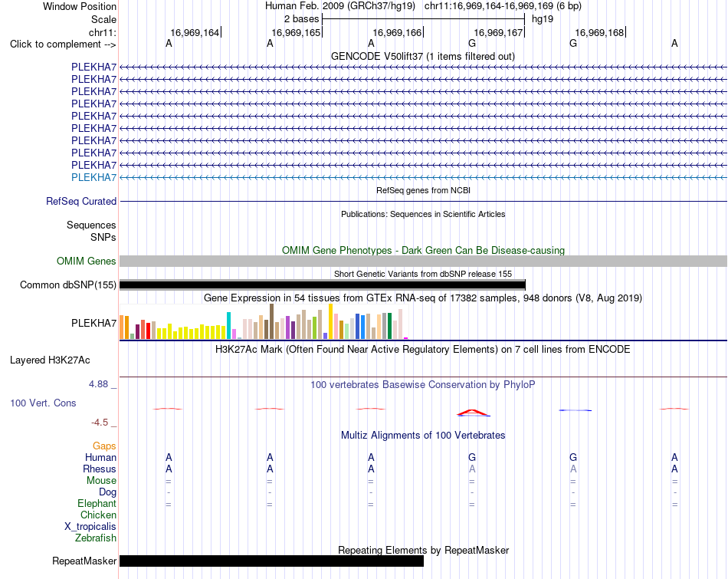Open the GENCODE V50lift37 track title
This screenshot has width=728, height=579.
422,56
